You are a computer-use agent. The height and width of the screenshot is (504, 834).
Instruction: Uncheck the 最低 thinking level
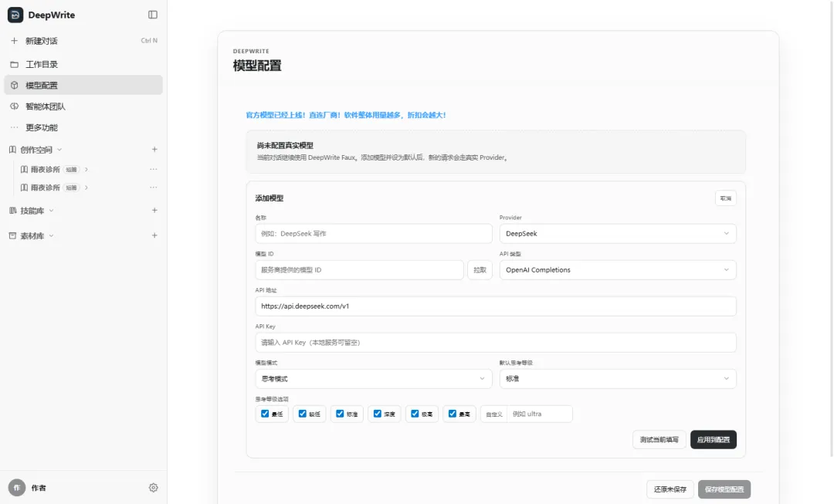pyautogui.click(x=265, y=414)
